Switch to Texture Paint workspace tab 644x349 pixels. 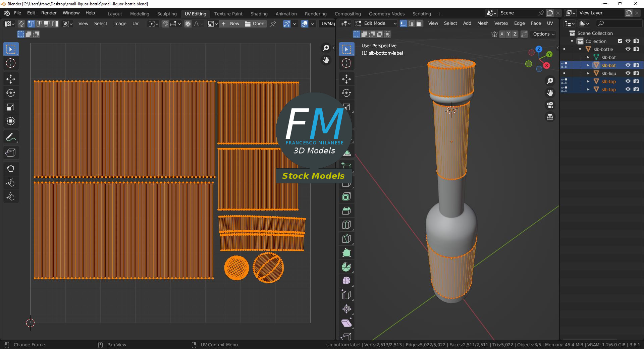pyautogui.click(x=228, y=14)
